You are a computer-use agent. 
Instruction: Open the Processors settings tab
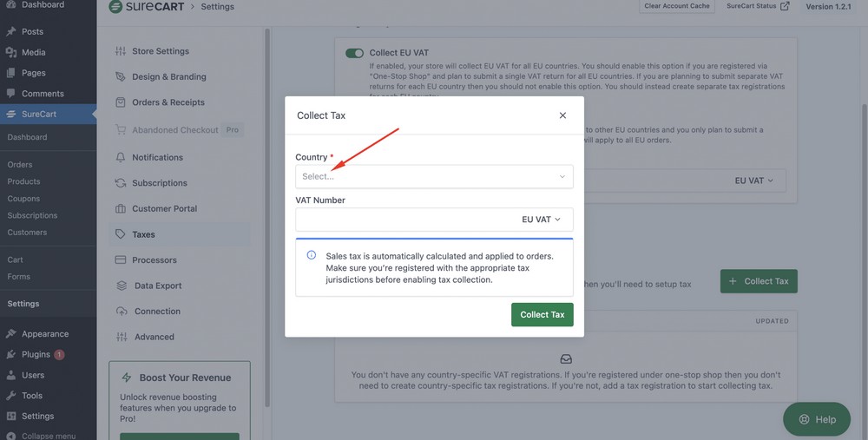(x=154, y=260)
